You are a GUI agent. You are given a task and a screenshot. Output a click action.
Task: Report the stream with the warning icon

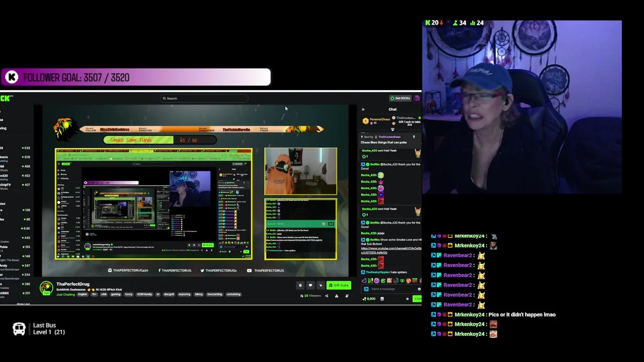coord(337,296)
